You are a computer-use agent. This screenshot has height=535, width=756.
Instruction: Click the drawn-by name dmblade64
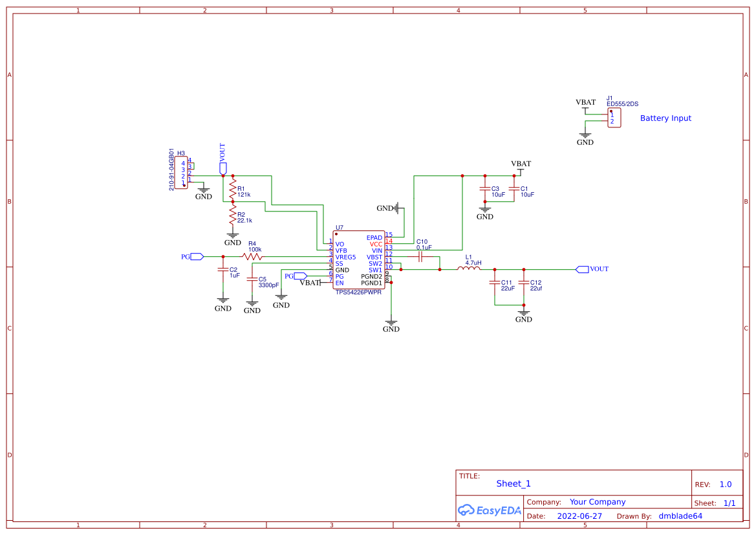click(680, 516)
